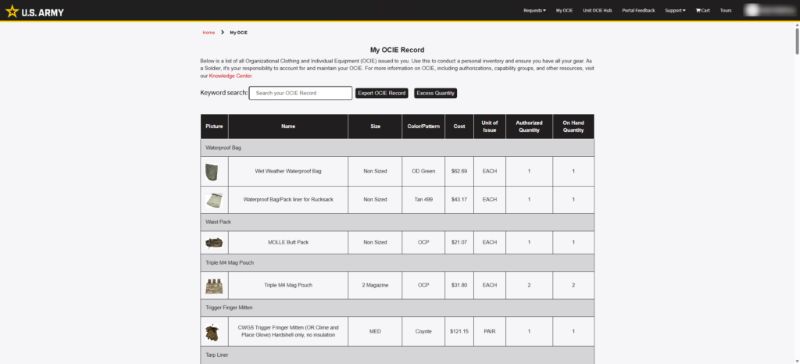The image size is (800, 364).
Task: Click My OCIE Record page heading
Action: [x=397, y=50]
